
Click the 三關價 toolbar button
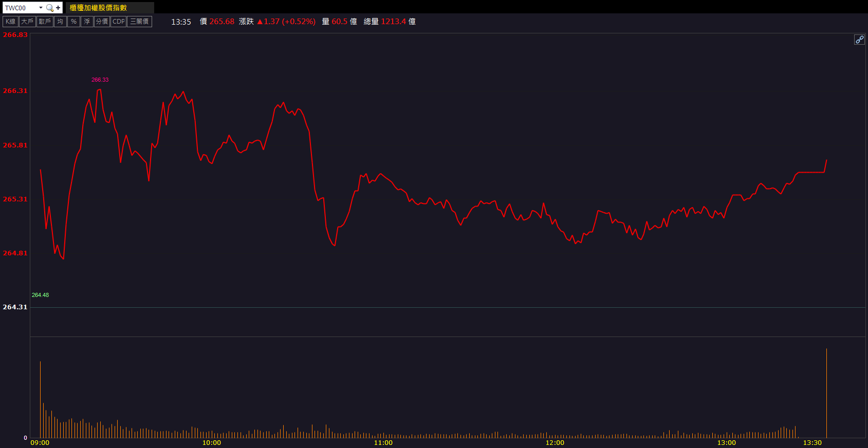[139, 22]
